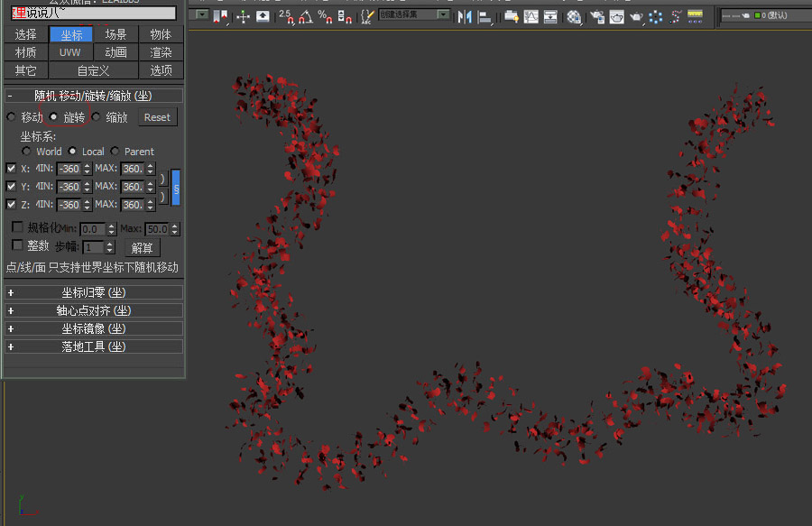This screenshot has height=526, width=812.
Task: Click the bracket button between Y and Z rows
Action: pos(162,197)
